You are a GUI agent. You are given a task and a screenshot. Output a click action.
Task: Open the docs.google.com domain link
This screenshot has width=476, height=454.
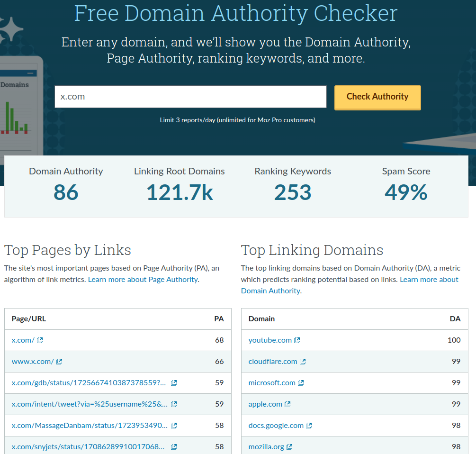point(276,425)
